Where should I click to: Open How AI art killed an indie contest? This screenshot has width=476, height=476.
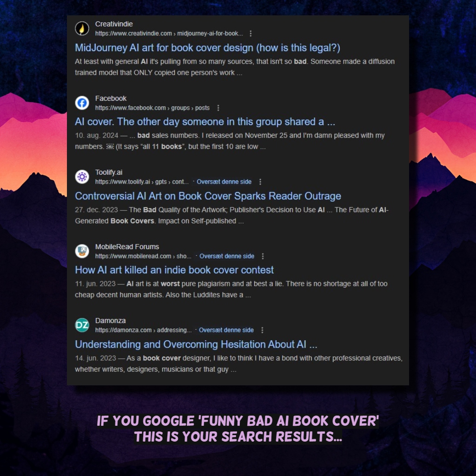tap(174, 270)
